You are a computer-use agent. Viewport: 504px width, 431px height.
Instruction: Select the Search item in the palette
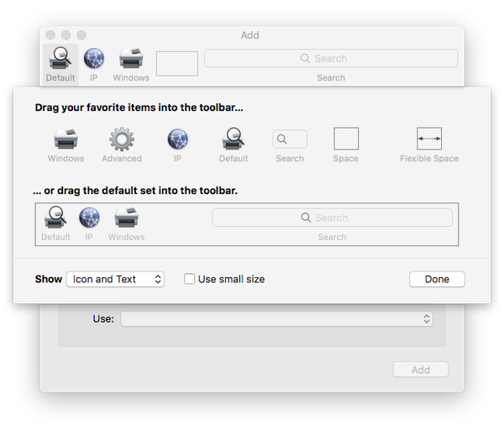(x=290, y=139)
